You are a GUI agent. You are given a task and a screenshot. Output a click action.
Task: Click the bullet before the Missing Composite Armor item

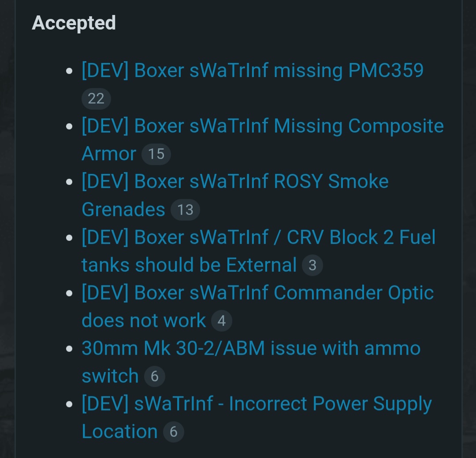coord(69,126)
